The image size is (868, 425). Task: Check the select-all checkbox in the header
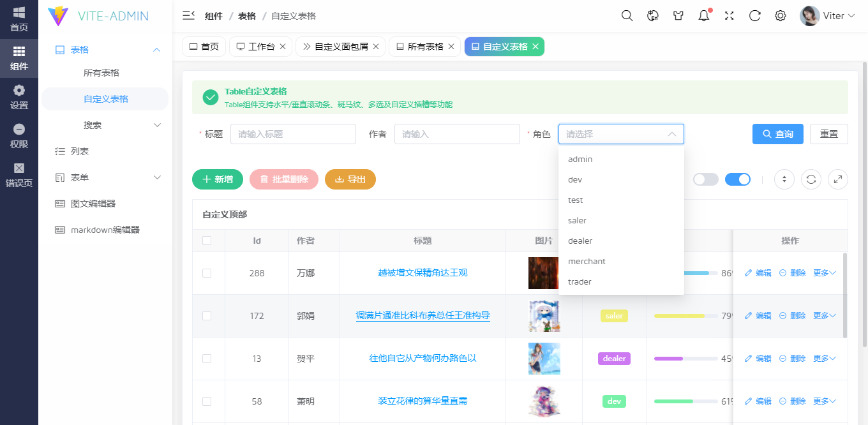click(x=208, y=241)
